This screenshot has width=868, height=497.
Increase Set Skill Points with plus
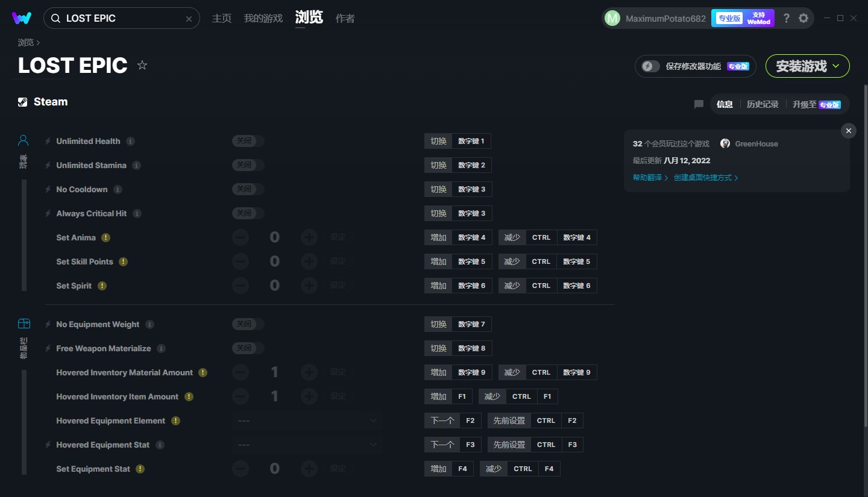[309, 261]
